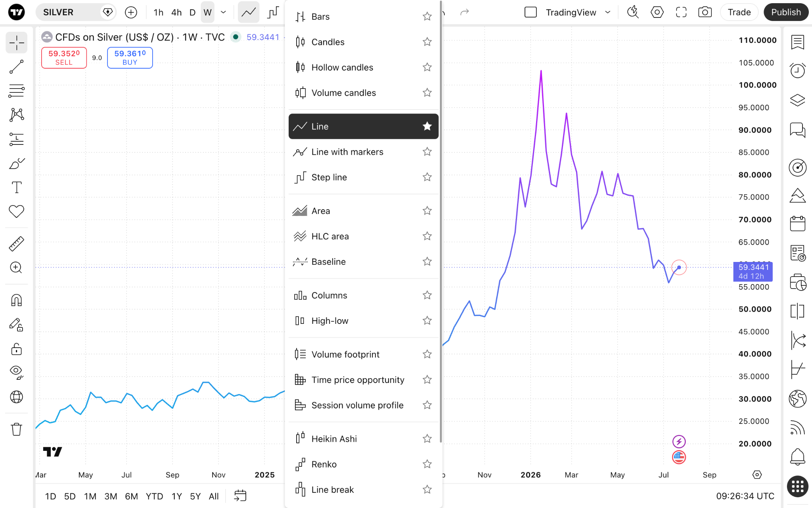812x508 pixels.
Task: Hide all drawings with eye icon
Action: [17, 372]
